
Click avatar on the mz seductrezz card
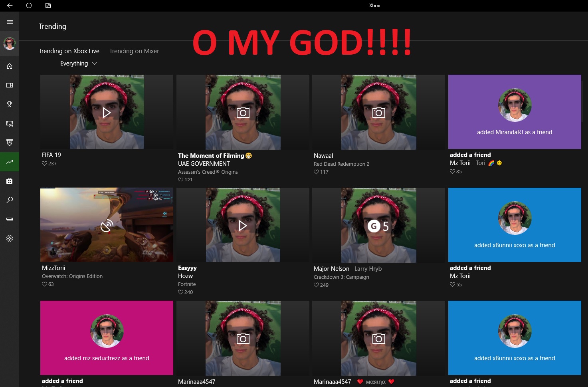pyautogui.click(x=107, y=331)
